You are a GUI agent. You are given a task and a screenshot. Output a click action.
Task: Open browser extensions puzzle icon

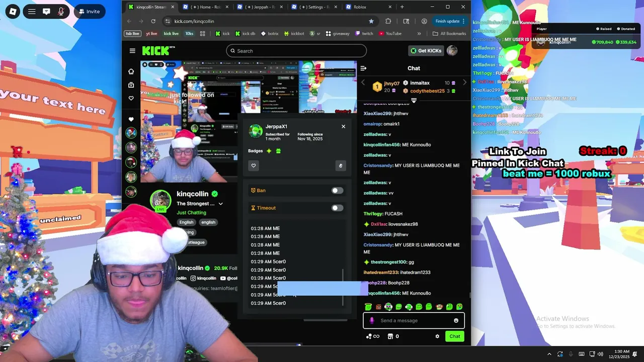[388, 21]
